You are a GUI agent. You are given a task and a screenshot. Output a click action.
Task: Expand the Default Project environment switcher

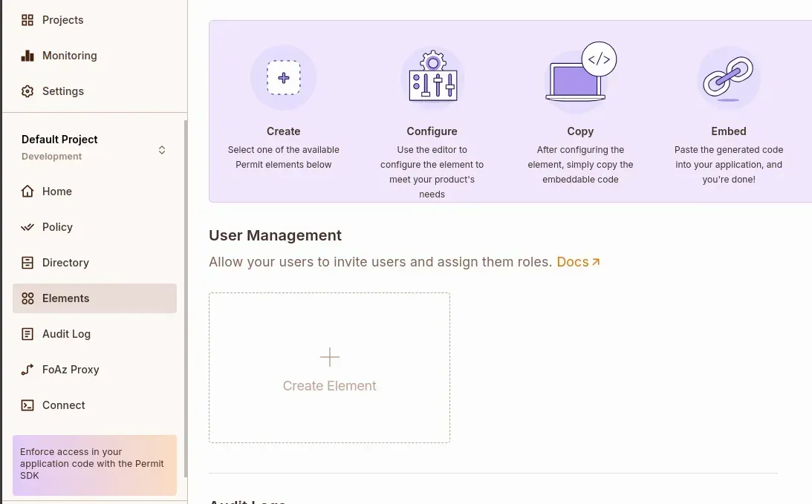162,150
